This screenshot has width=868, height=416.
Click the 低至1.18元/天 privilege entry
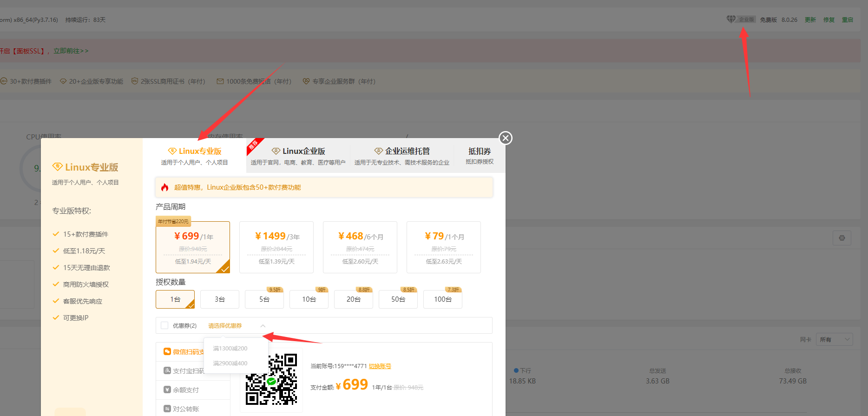(84, 251)
